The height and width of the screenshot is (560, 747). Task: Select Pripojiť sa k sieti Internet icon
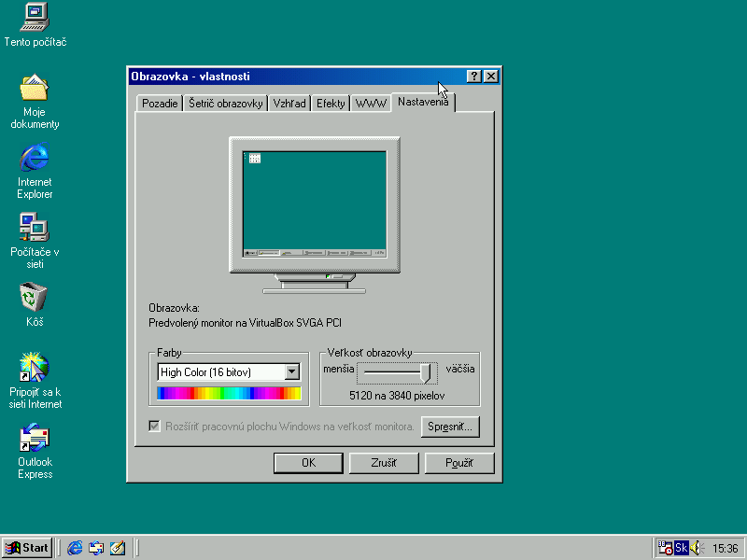[x=35, y=367]
